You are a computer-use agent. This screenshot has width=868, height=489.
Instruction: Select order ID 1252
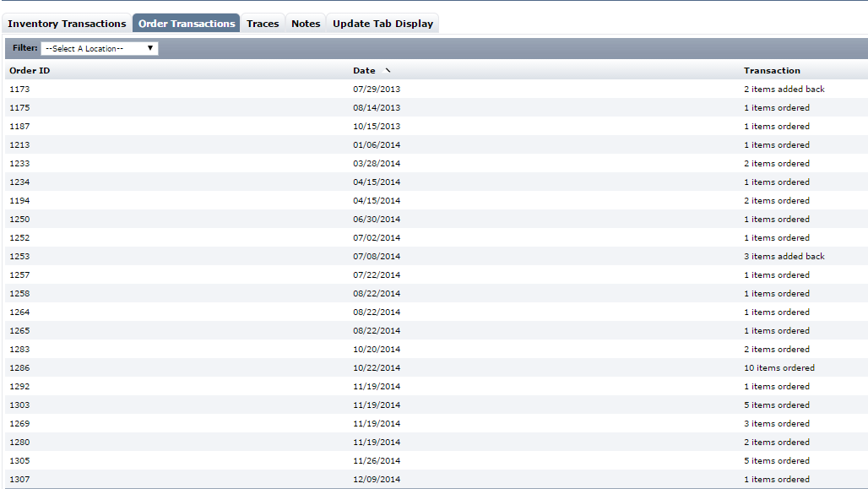point(19,237)
